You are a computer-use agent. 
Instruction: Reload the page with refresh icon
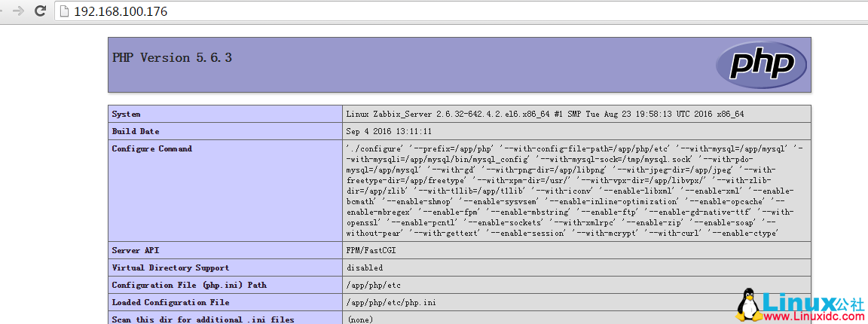pyautogui.click(x=40, y=11)
